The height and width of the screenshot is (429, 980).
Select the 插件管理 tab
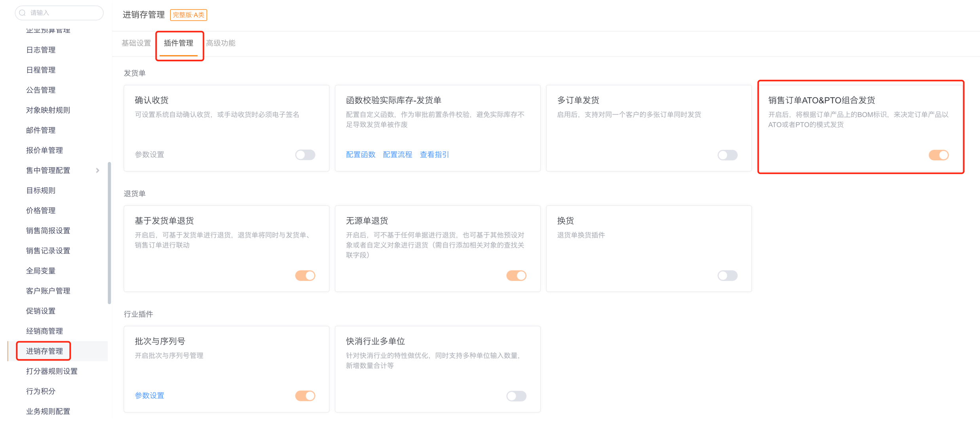pos(179,43)
